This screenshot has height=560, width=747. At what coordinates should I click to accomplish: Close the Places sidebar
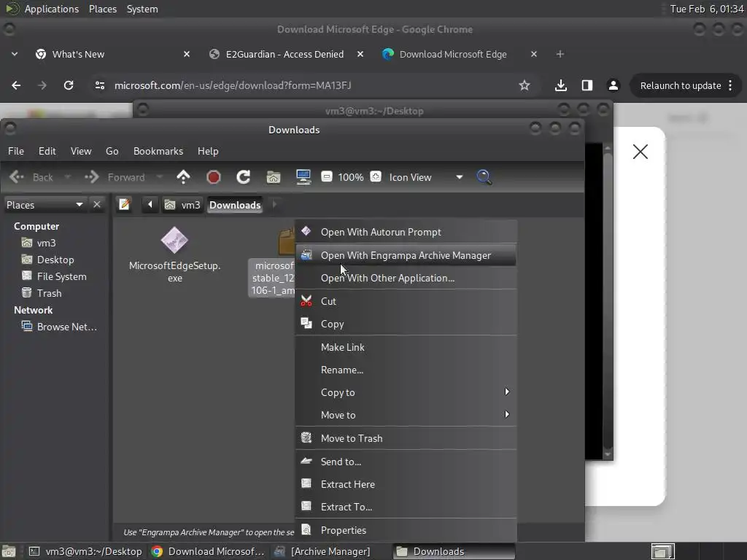pos(97,204)
